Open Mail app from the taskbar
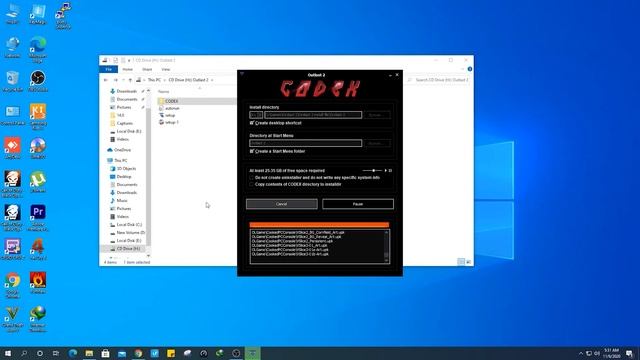The height and width of the screenshot is (360, 640). [122, 353]
